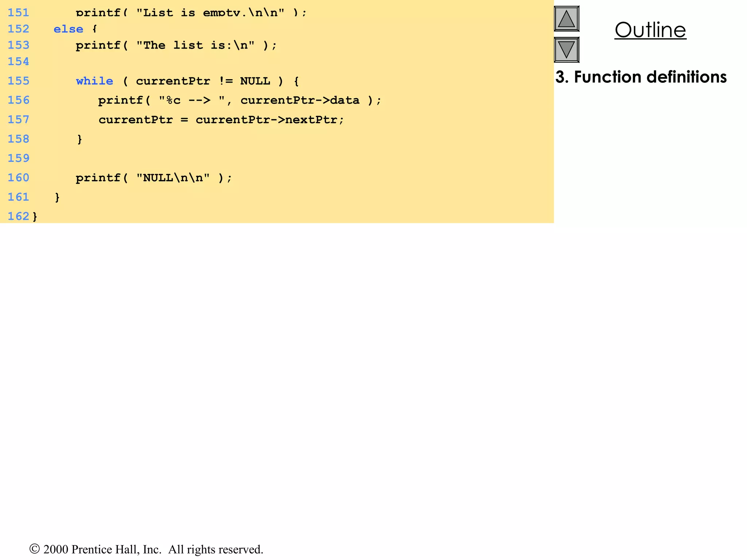Image resolution: width=747 pixels, height=560 pixels.
Task: Click 'currentPtr = currentPtr->nextPtr;' assignment
Action: click(221, 120)
